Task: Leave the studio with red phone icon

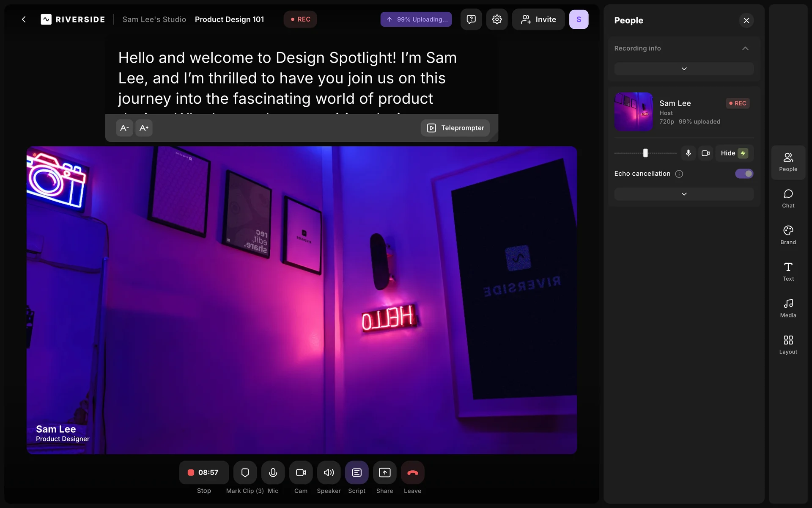Action: (x=412, y=472)
